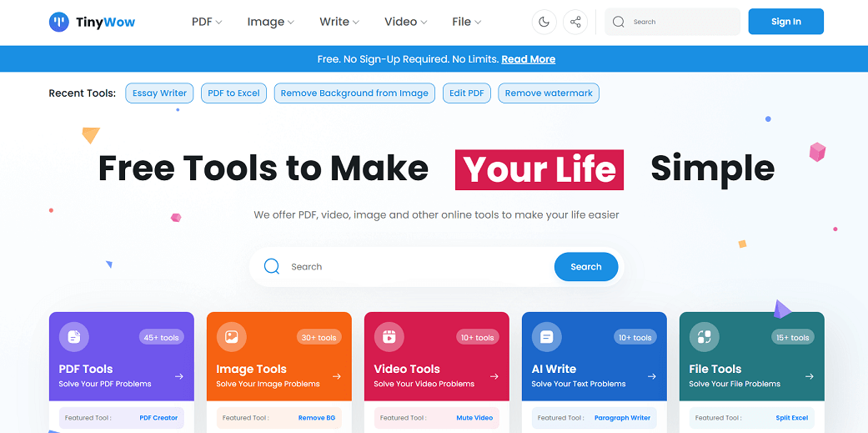The image size is (868, 433).
Task: Expand the PDF dropdown menu
Action: point(207,22)
